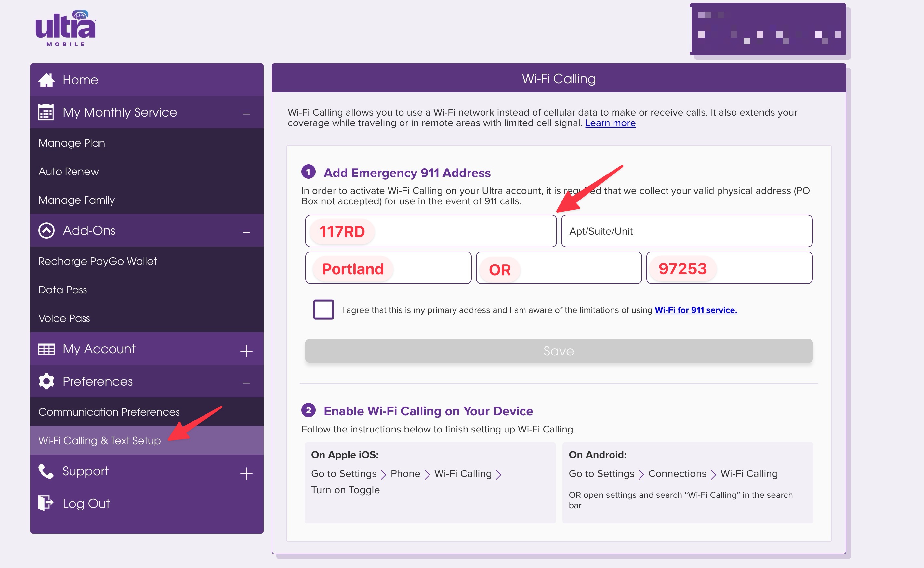Click the Log Out door icon
Screen dimensions: 924x568
46,503
